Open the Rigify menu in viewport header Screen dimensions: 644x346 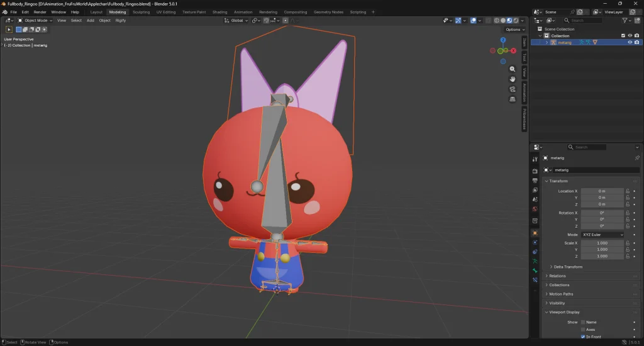point(120,21)
